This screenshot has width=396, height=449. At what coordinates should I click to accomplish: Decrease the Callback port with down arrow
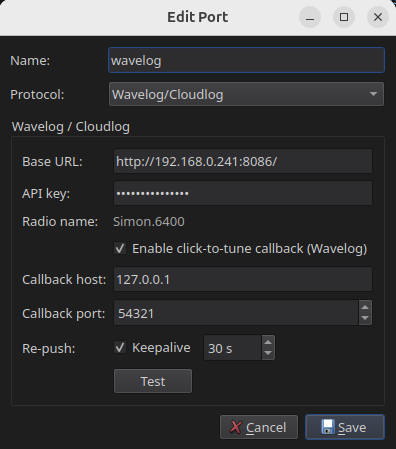click(x=365, y=318)
